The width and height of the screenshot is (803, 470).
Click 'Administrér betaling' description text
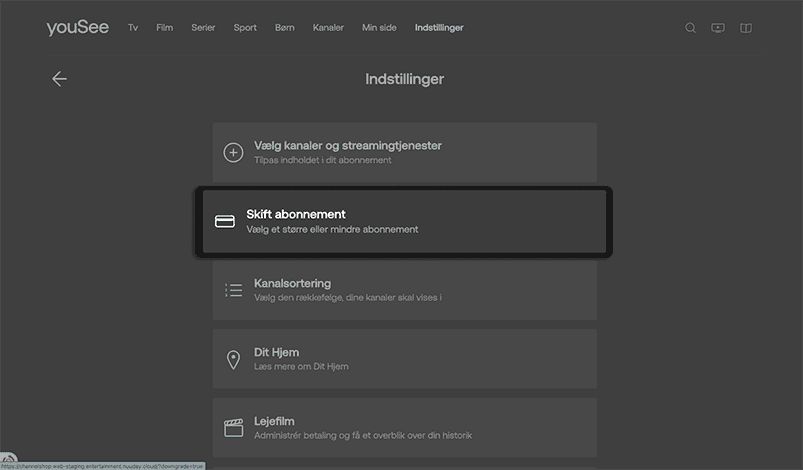[x=363, y=436]
